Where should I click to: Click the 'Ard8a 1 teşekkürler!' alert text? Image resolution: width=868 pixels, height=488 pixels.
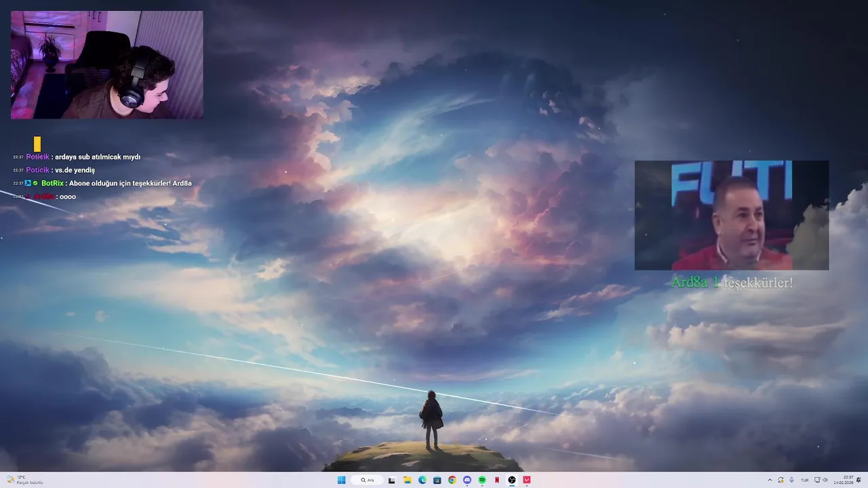coord(732,282)
